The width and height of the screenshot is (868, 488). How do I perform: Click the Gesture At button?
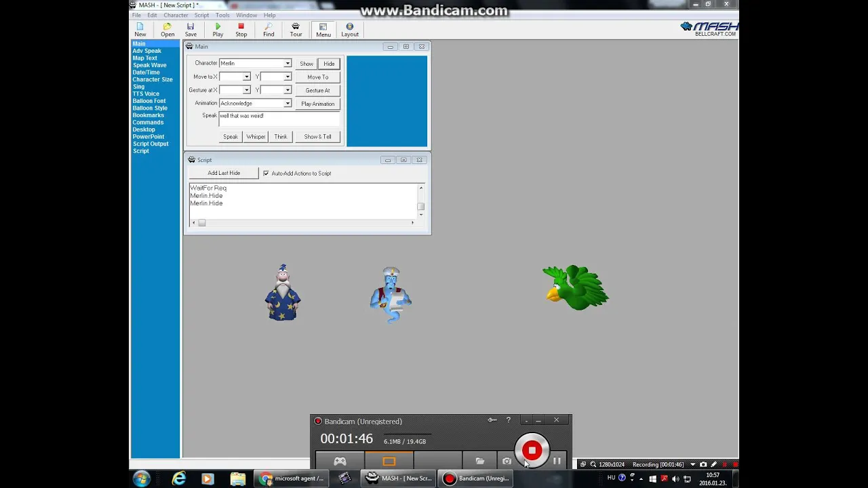pyautogui.click(x=317, y=90)
